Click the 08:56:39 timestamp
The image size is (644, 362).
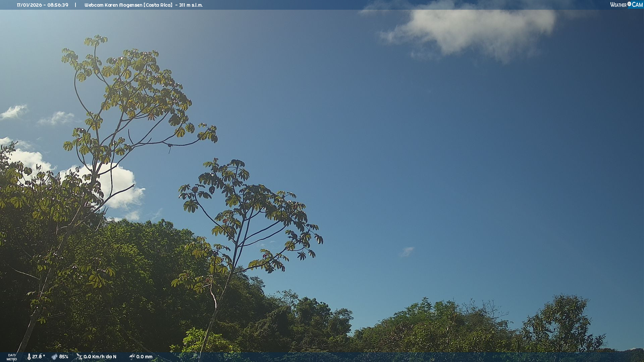(x=58, y=5)
